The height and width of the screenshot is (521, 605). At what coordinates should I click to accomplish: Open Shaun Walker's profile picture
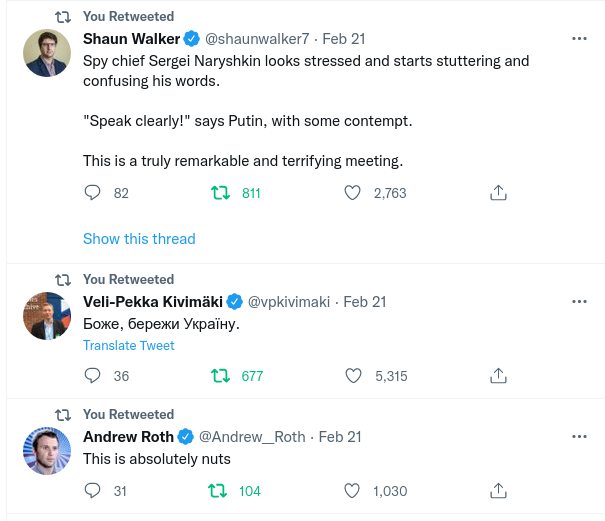tap(47, 54)
